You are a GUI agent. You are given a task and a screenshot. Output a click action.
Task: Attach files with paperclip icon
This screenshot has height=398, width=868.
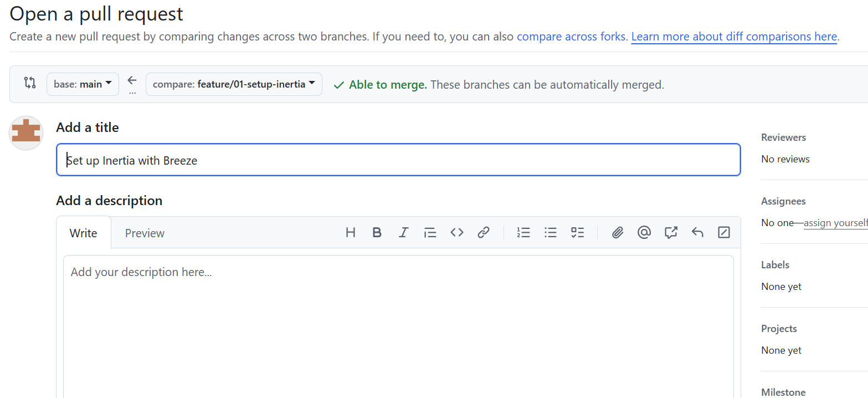(x=618, y=233)
